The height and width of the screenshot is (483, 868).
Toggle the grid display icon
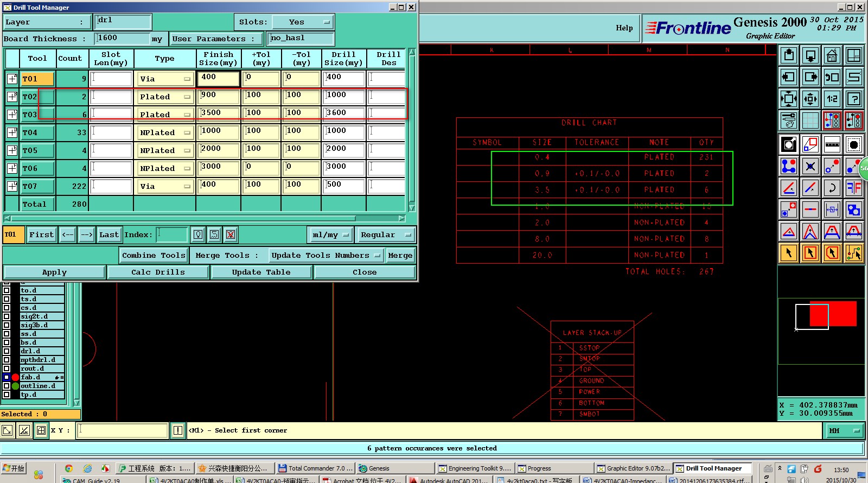810,120
